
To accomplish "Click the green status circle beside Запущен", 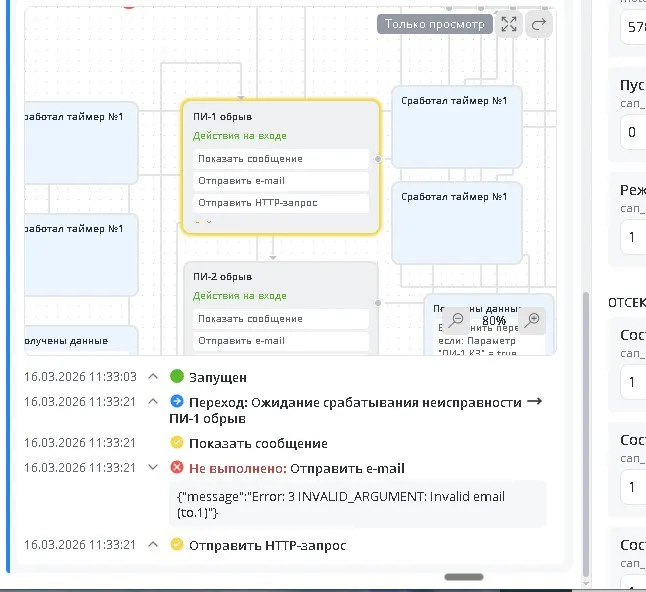I will 177,377.
